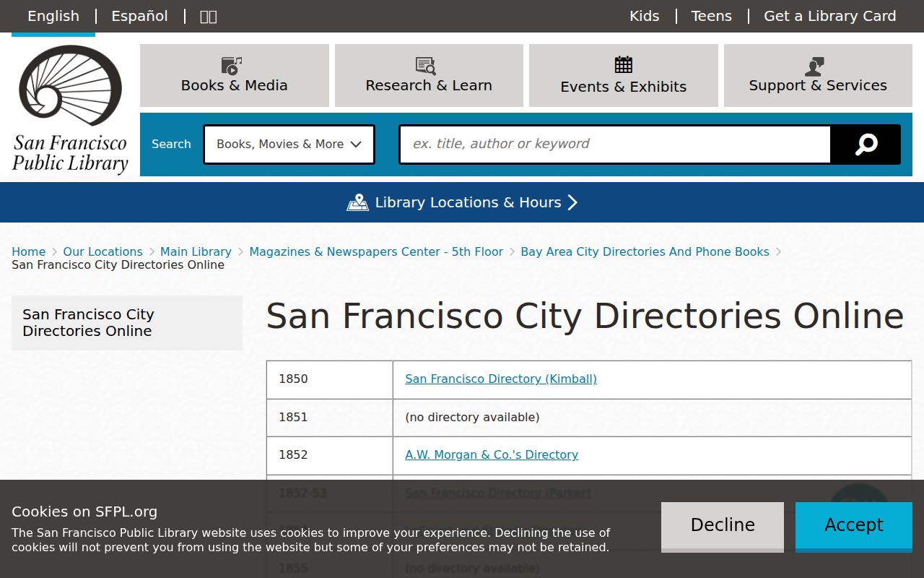This screenshot has width=924, height=578.
Task: Focus the title, author or keyword search field
Action: coord(615,144)
